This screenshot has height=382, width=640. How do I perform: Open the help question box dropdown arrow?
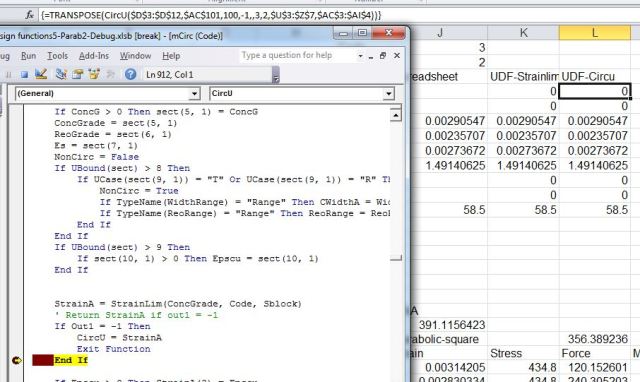[x=360, y=56]
